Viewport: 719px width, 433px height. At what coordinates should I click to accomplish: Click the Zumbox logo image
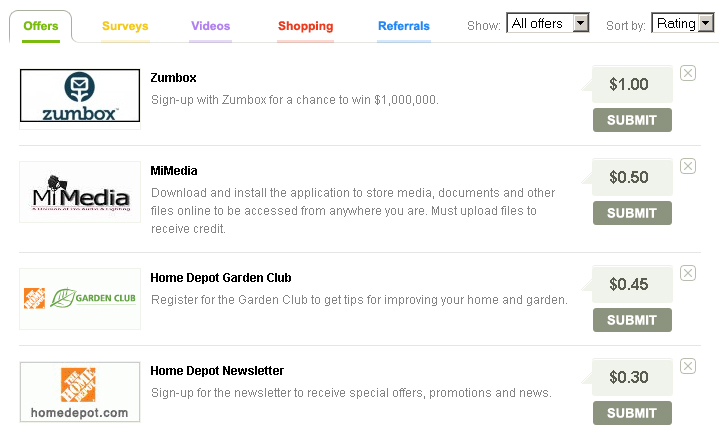click(x=80, y=96)
